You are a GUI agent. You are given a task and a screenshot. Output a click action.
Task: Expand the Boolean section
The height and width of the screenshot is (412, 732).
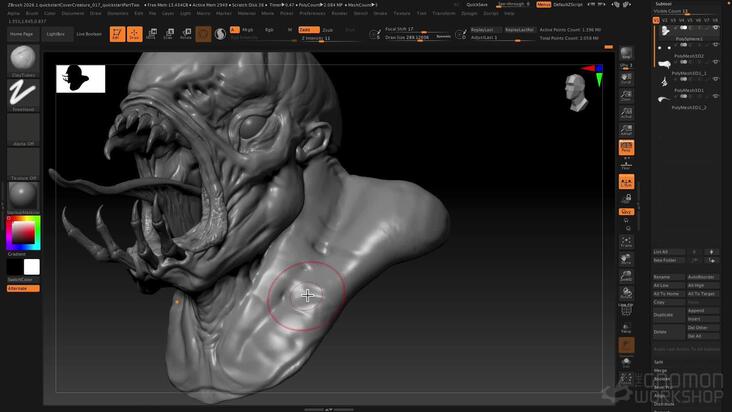(662, 379)
